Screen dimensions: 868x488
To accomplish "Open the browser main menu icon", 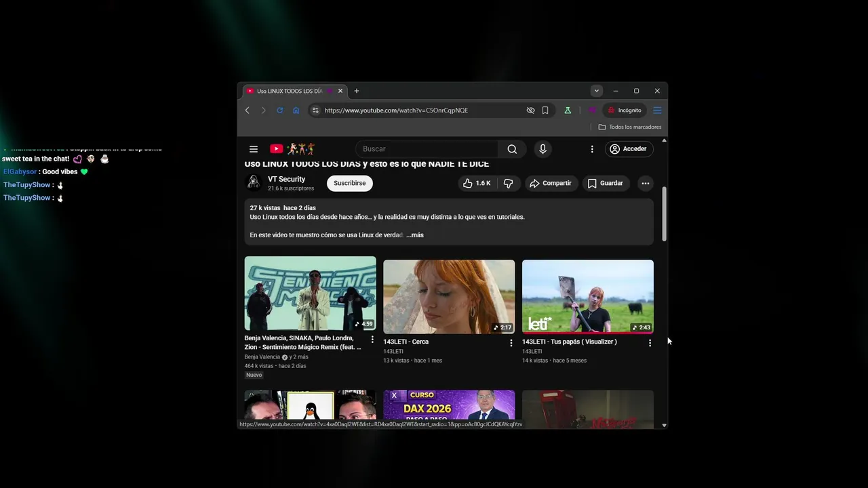I will click(x=657, y=110).
